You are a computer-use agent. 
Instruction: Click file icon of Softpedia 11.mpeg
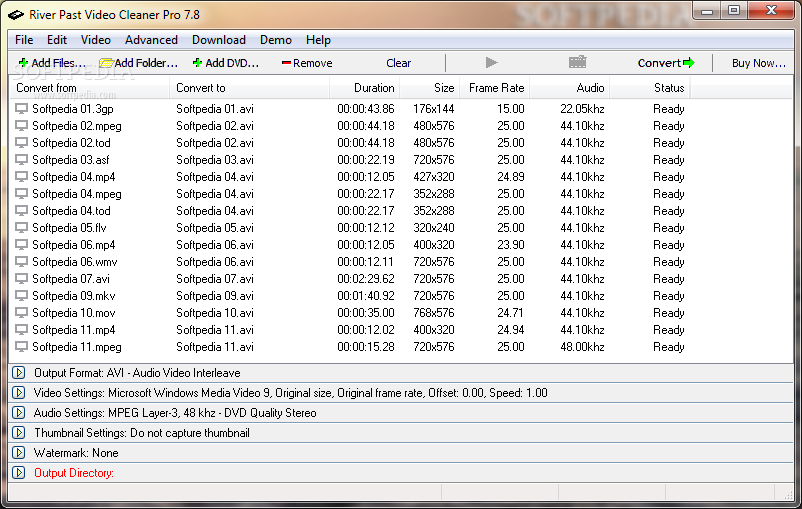[21, 346]
